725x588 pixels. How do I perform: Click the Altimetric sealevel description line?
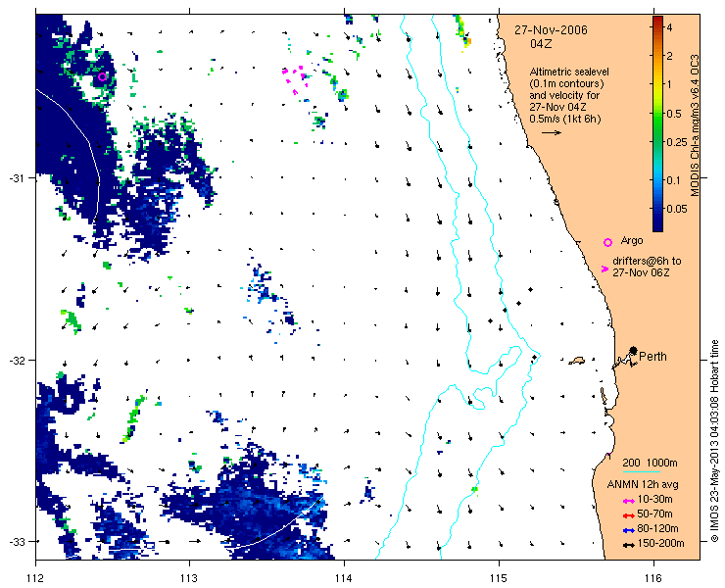(x=569, y=72)
